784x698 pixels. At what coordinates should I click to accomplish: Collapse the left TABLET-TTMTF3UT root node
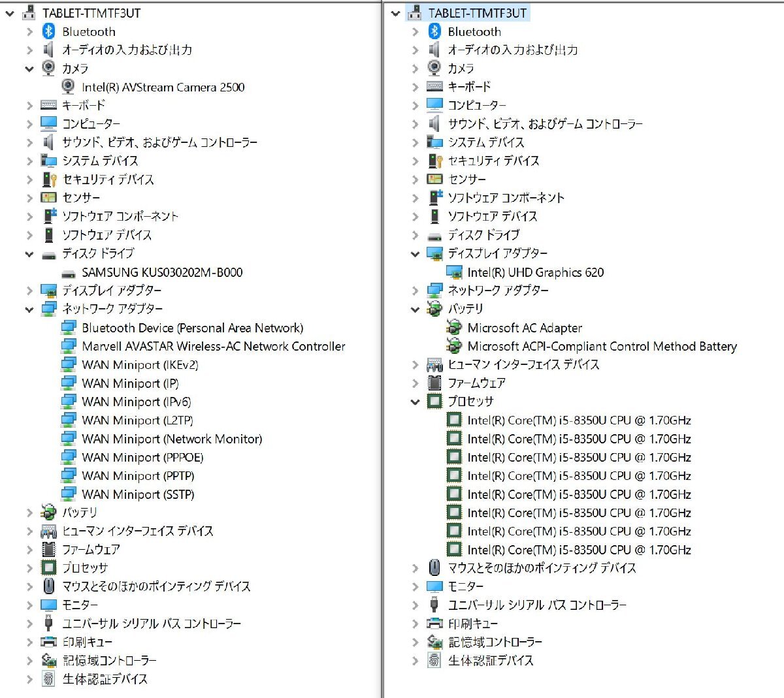[x=10, y=13]
